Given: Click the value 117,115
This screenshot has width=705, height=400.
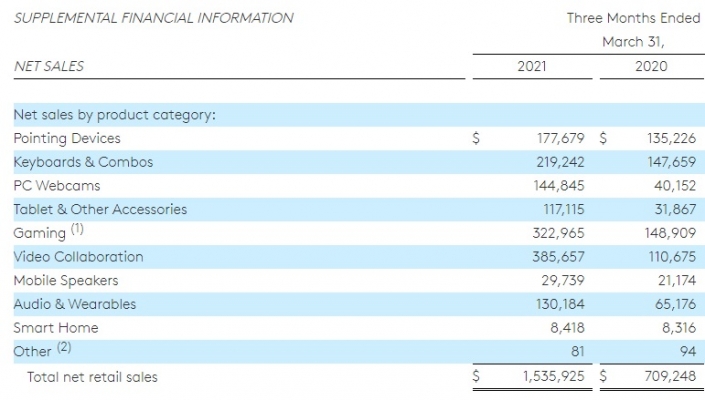Looking at the screenshot, I should pyautogui.click(x=564, y=209).
